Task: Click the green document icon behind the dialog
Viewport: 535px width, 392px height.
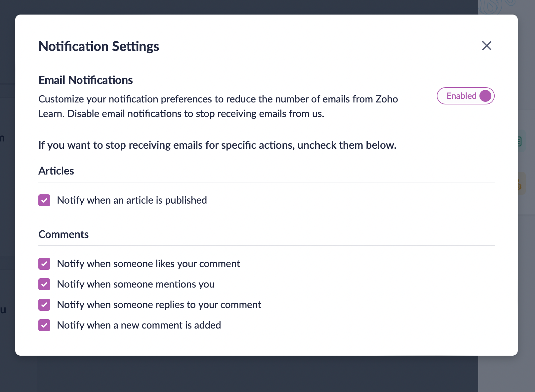Action: pyautogui.click(x=519, y=141)
